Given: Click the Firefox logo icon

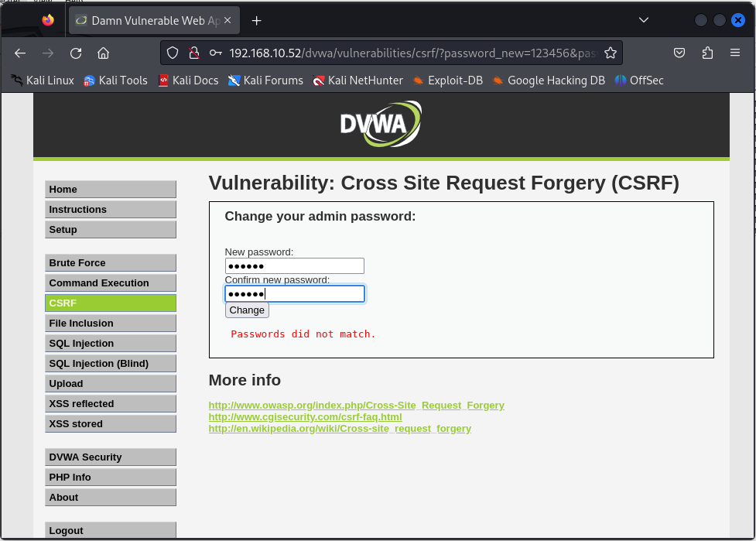Looking at the screenshot, I should pyautogui.click(x=48, y=20).
